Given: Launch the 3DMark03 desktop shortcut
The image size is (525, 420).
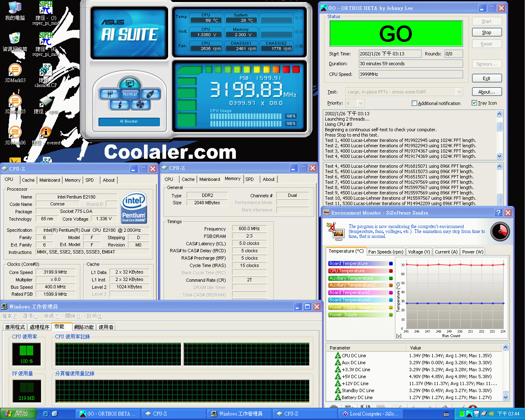Looking at the screenshot, I should click(x=15, y=73).
